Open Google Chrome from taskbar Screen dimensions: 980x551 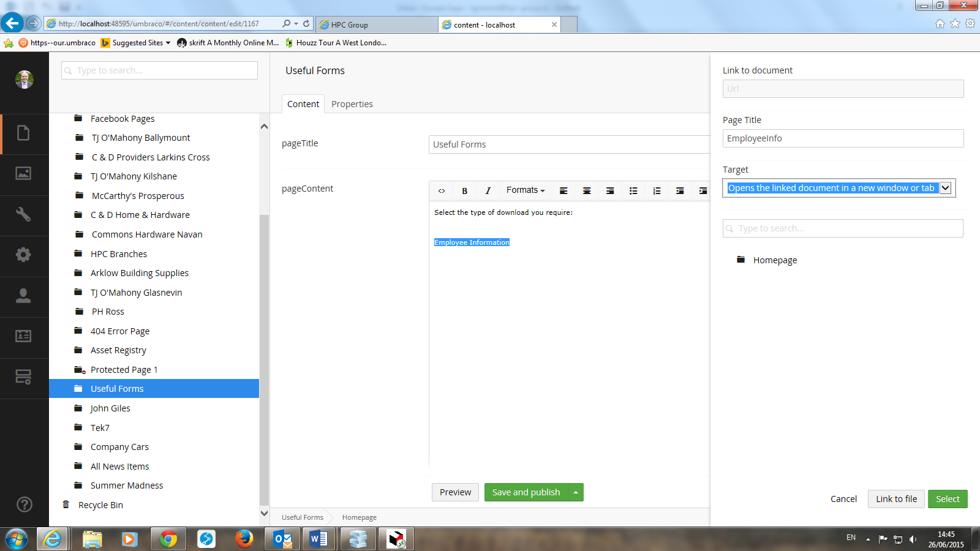point(168,539)
